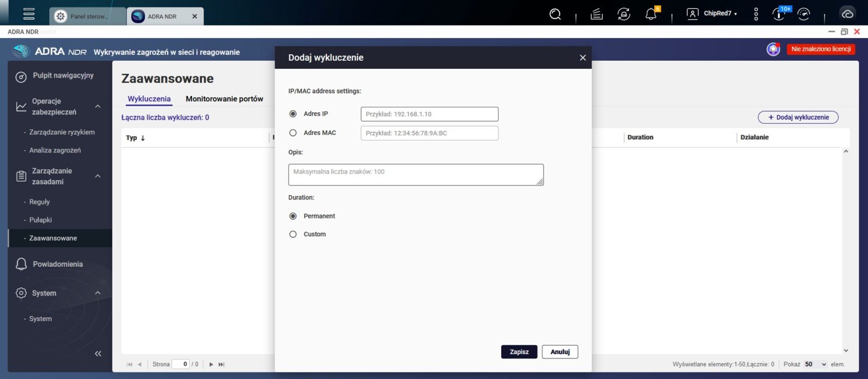Click the IP address input field
The image size is (868, 379).
(429, 114)
